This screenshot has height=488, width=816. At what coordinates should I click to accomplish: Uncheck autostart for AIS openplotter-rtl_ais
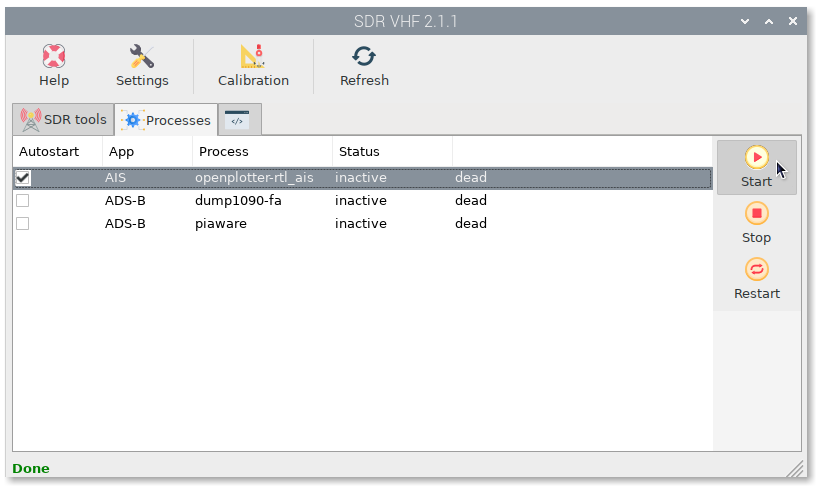(22, 178)
